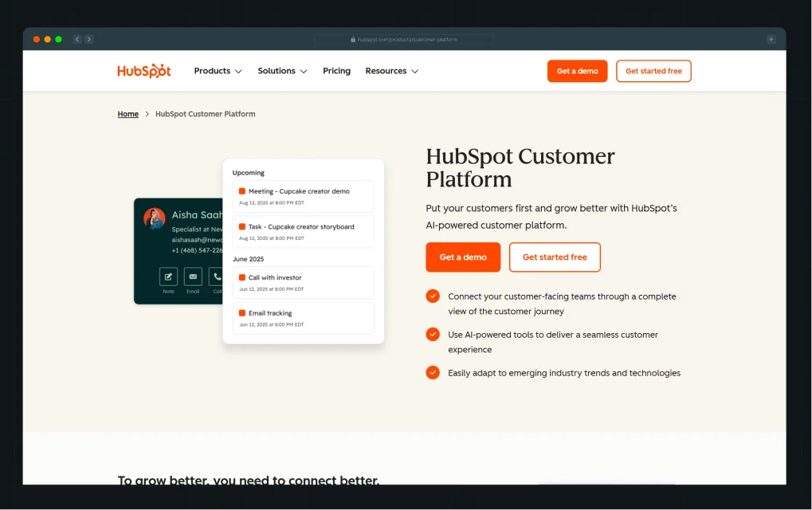Click the breadcrumb chevron separator after Home
The image size is (812, 510).
coord(147,114)
